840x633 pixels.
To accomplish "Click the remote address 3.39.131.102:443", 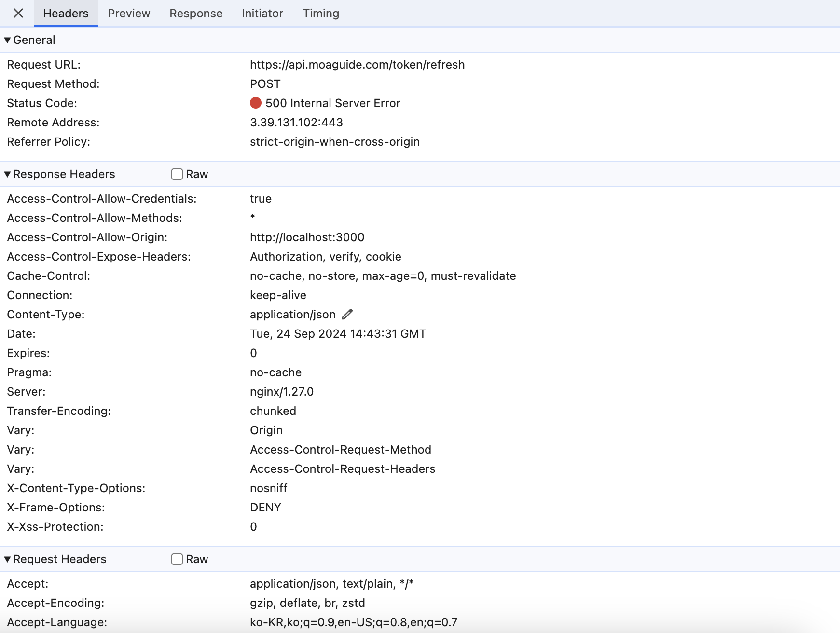I will click(296, 123).
